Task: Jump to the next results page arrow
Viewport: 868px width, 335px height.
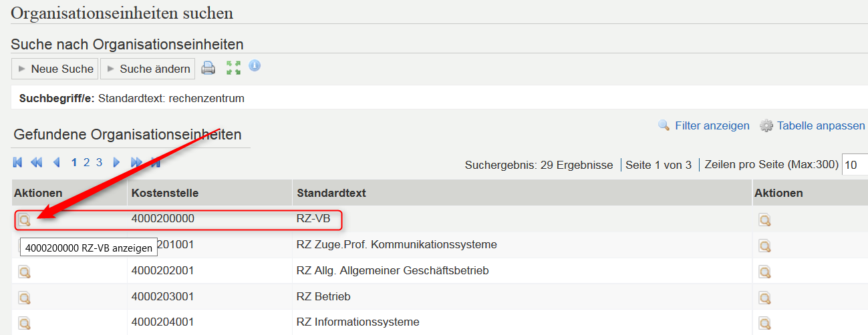Action: click(x=116, y=162)
